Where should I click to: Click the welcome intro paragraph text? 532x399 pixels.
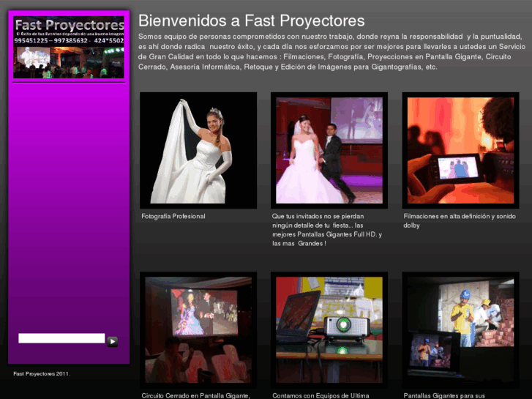pyautogui.click(x=329, y=51)
